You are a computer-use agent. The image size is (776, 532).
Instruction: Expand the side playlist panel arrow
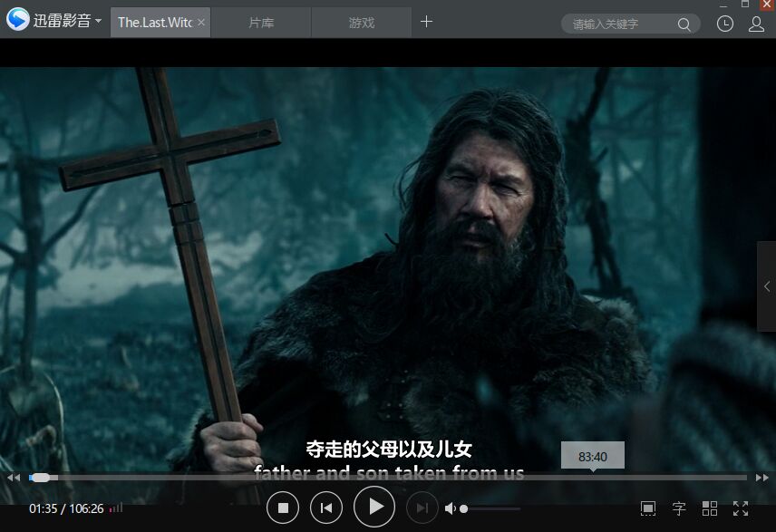[767, 286]
